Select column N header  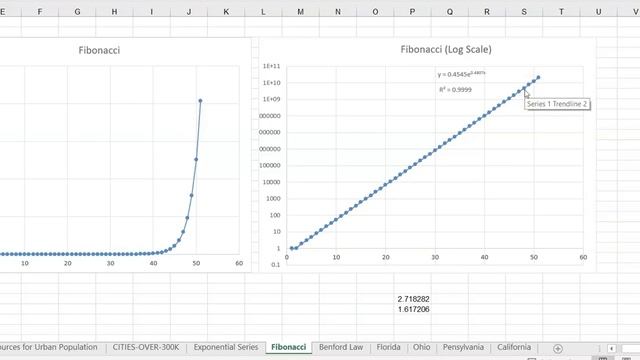point(338,12)
